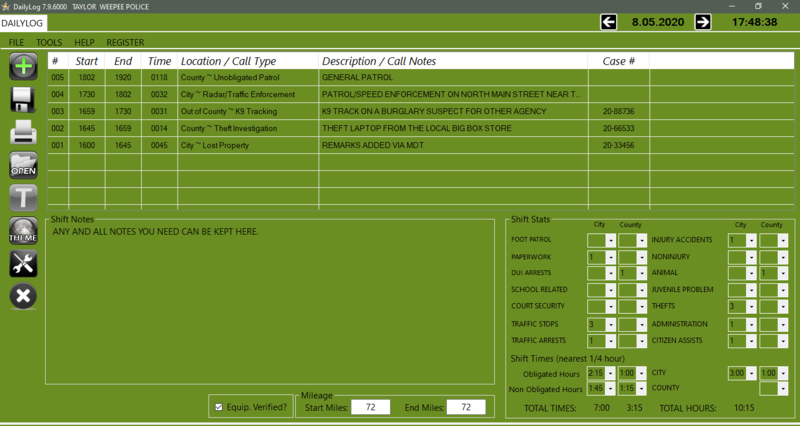Select the County ~ Theft Investigation entry

click(x=421, y=128)
